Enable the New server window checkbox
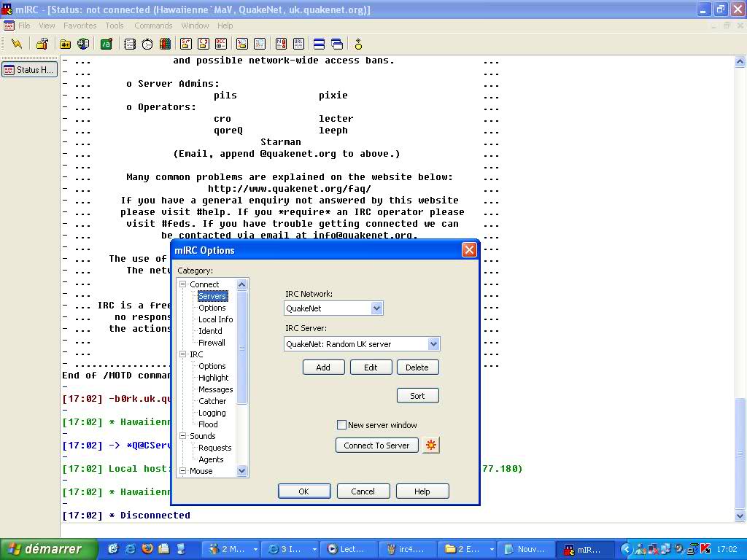This screenshot has width=747, height=560. 341,425
